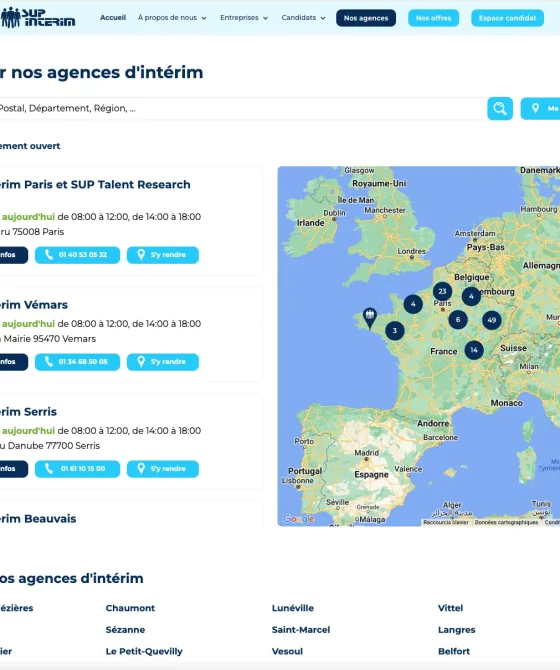Call Serris agency at 01 61 10 15 00
This screenshot has height=670, width=560.
[x=77, y=469]
